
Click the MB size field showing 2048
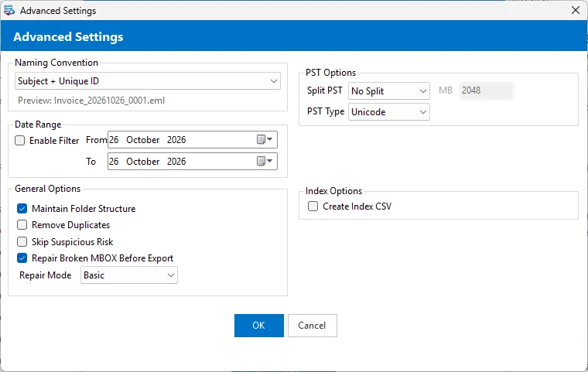tap(486, 90)
